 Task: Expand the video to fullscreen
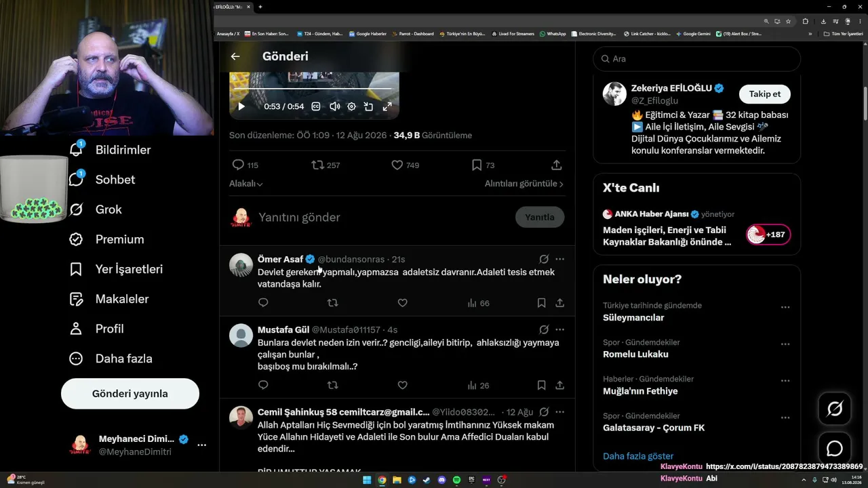387,106
